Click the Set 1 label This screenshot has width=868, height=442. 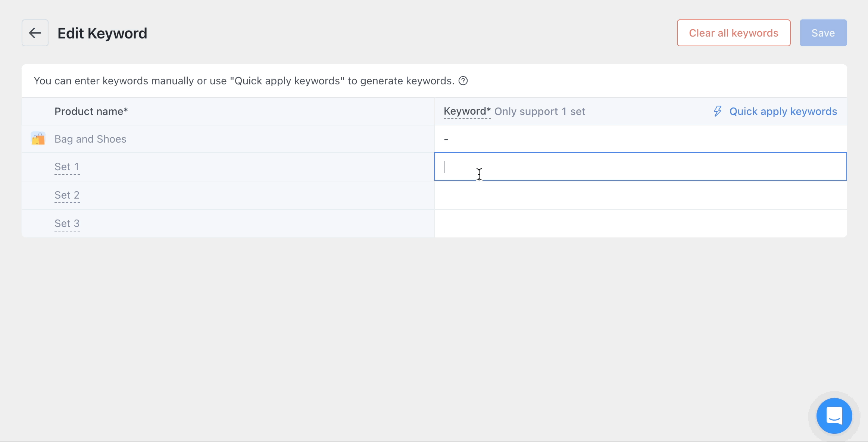tap(67, 167)
